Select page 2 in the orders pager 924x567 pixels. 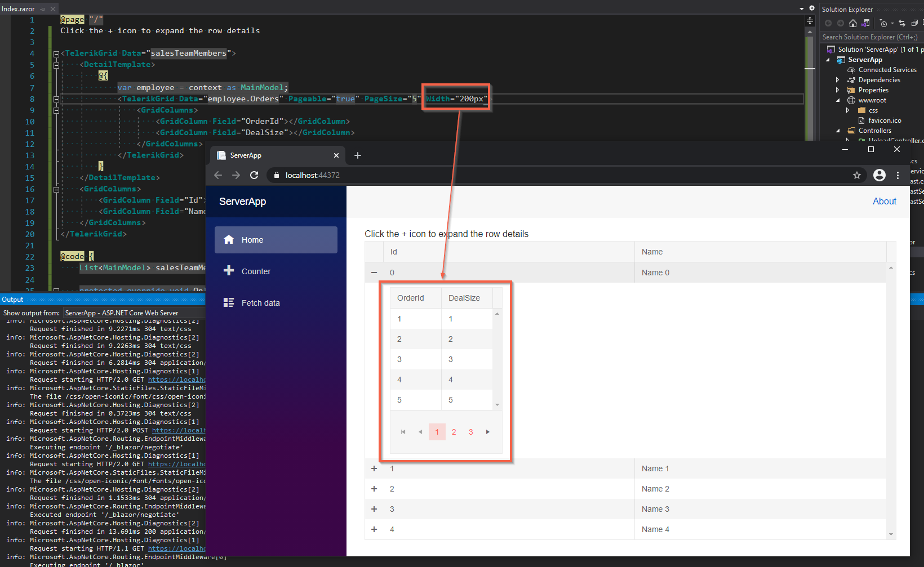tap(454, 432)
